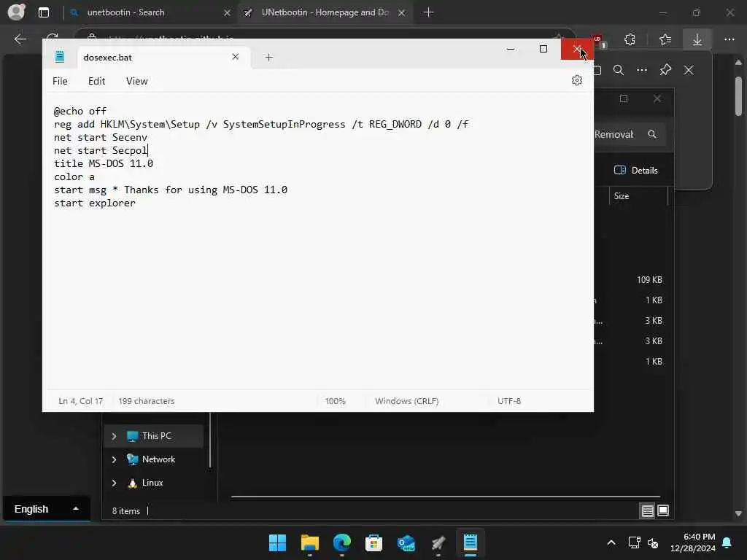Viewport: 747px width, 560px height.
Task: Close the dosexec.bat tab
Action: (236, 57)
